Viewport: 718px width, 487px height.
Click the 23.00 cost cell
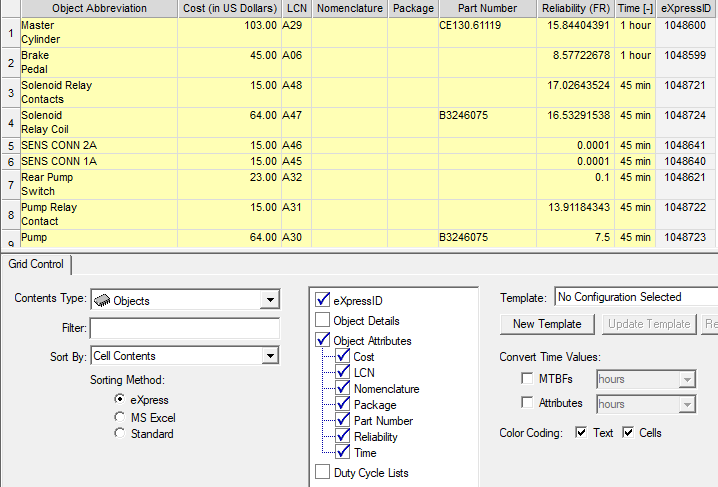tap(230, 184)
